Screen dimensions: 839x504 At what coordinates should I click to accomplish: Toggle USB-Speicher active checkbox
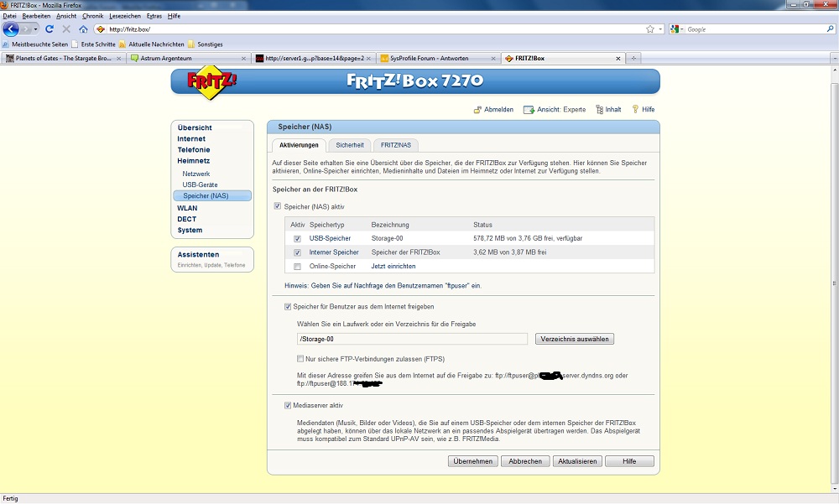[298, 239]
